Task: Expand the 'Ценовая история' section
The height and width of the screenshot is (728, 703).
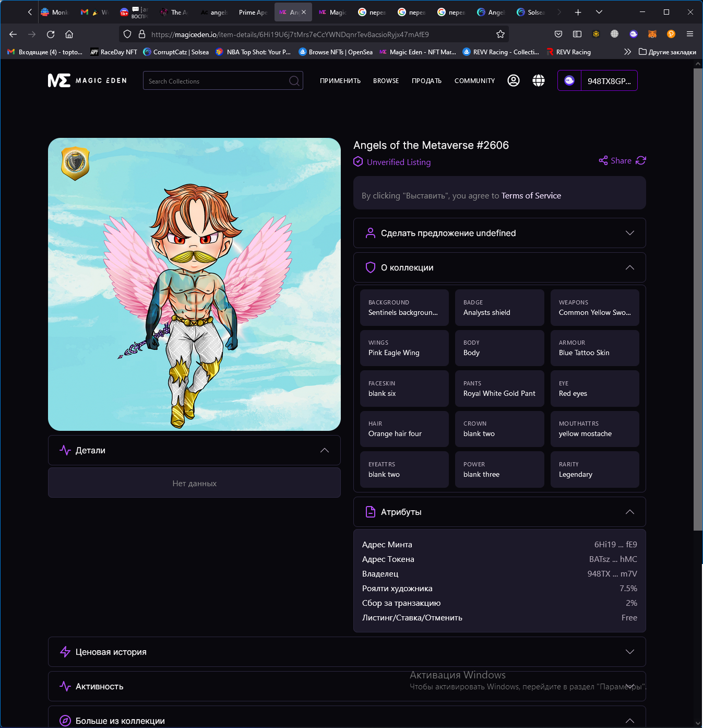Action: [x=347, y=652]
